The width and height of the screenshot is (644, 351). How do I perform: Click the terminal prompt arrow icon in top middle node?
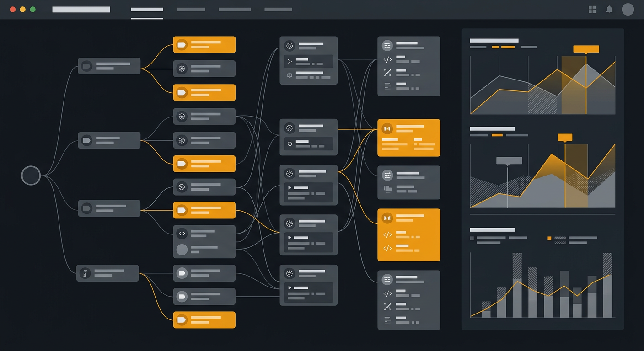pyautogui.click(x=290, y=60)
